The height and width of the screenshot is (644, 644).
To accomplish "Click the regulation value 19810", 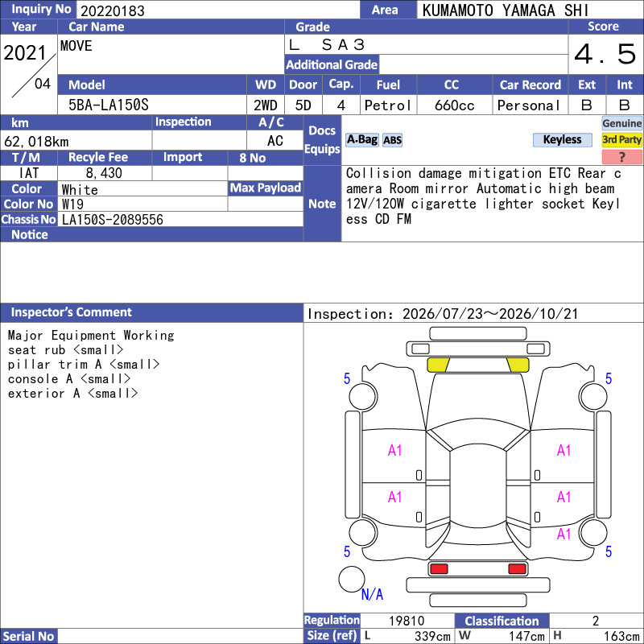I will [x=407, y=621].
